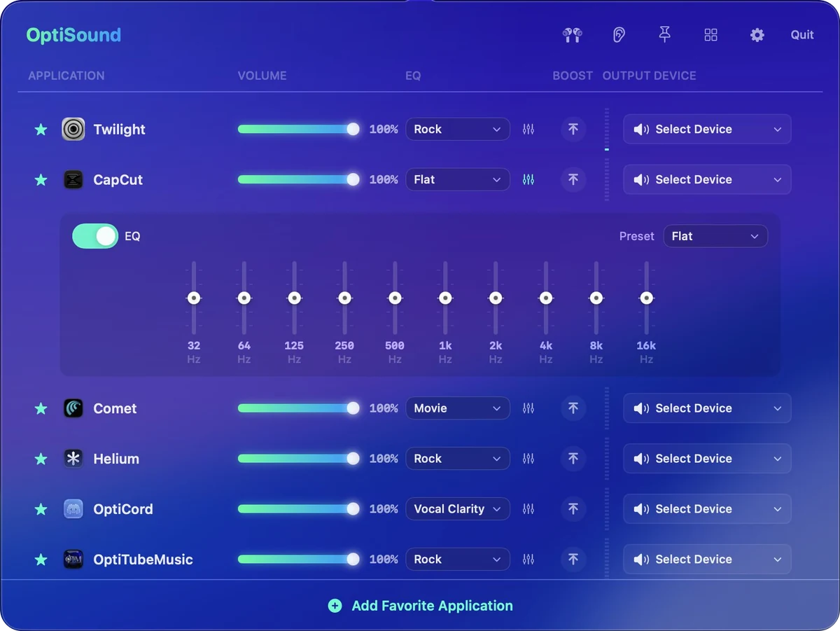The height and width of the screenshot is (631, 840).
Task: Click the Twilight app icon
Action: pyautogui.click(x=73, y=130)
